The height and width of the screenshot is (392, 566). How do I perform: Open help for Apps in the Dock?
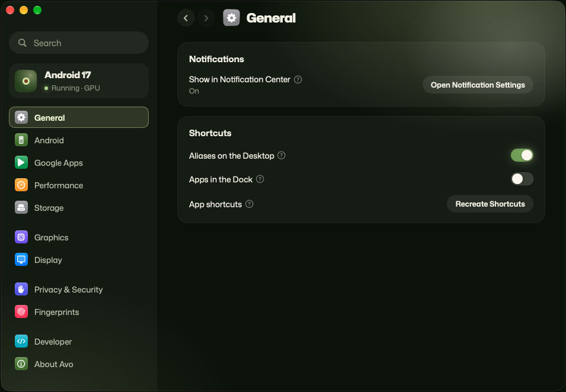(260, 179)
